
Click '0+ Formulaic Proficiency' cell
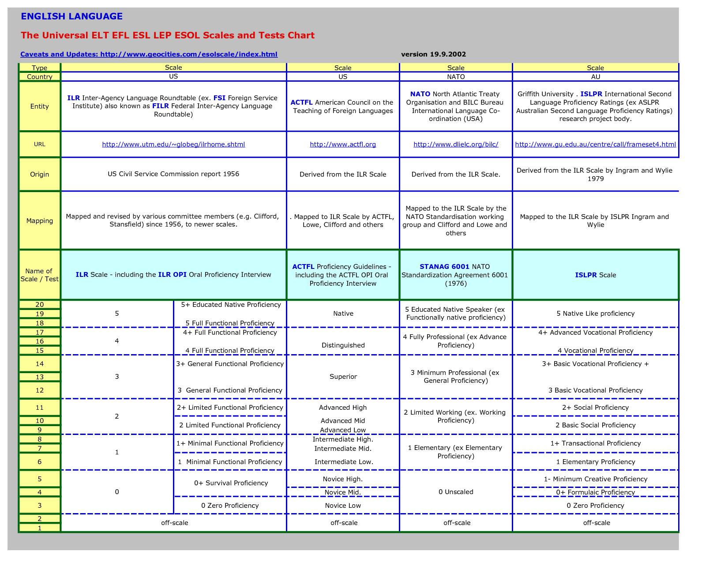(595, 492)
